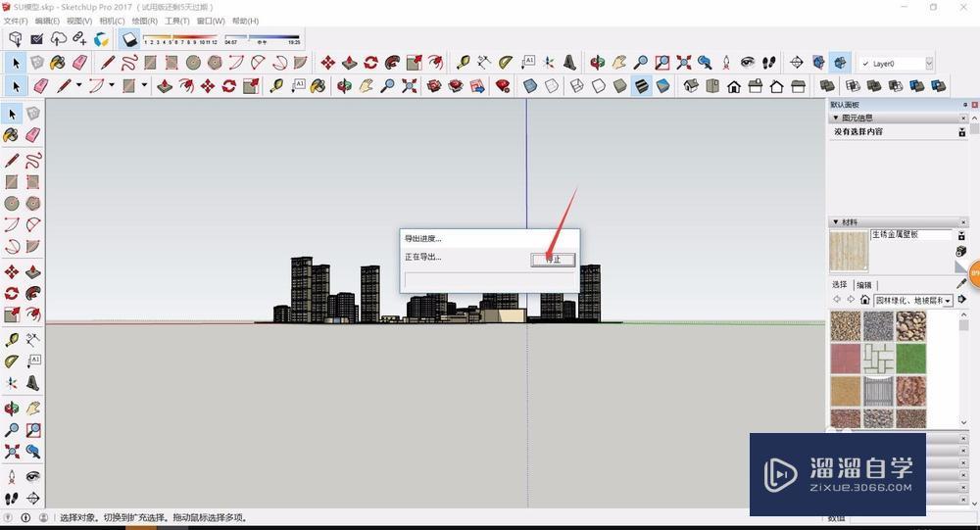Click the Split solid tool icon
Viewport: 980px width, 530px height.
click(x=938, y=85)
